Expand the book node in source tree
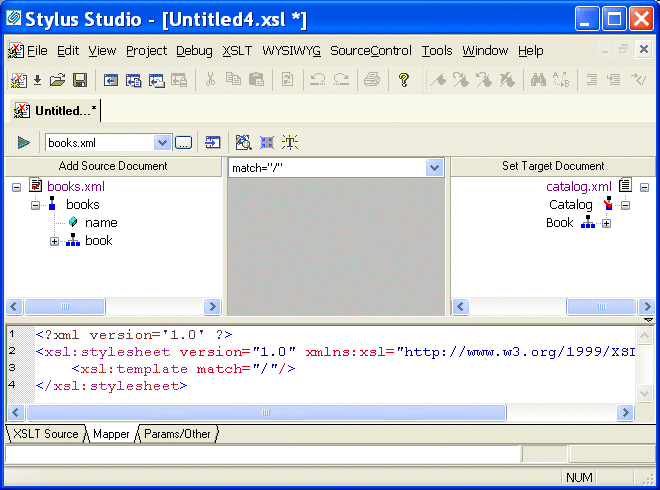 point(55,241)
